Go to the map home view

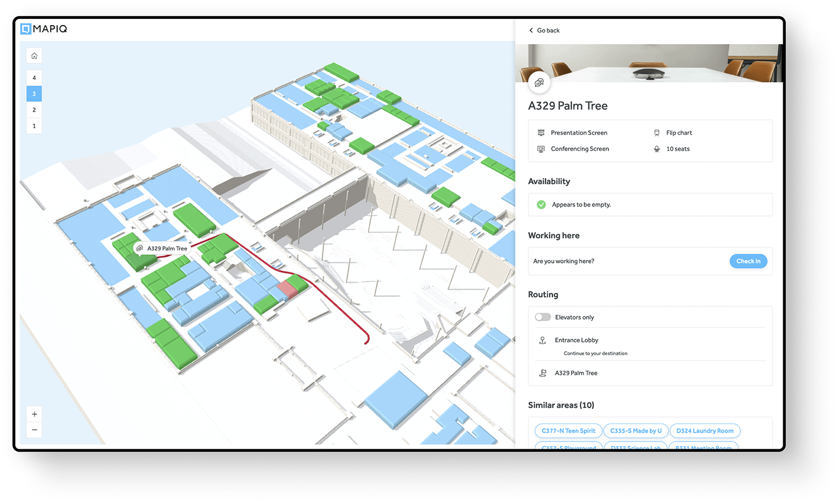click(34, 56)
